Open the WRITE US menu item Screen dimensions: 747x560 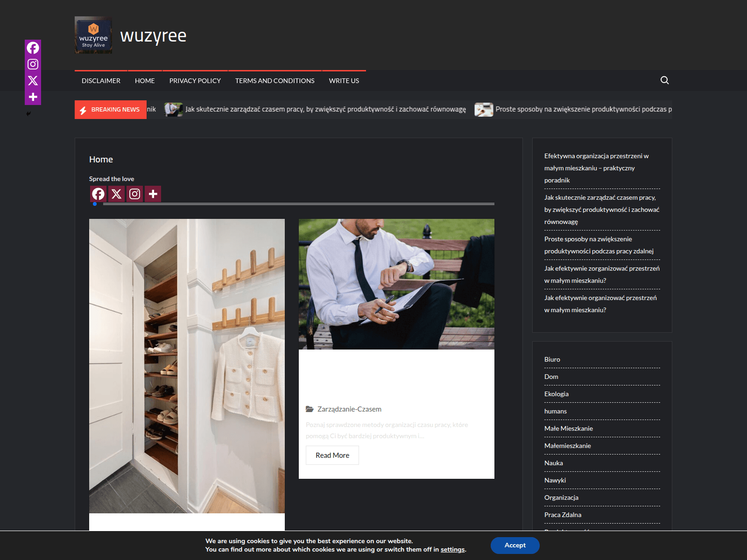tap(344, 81)
